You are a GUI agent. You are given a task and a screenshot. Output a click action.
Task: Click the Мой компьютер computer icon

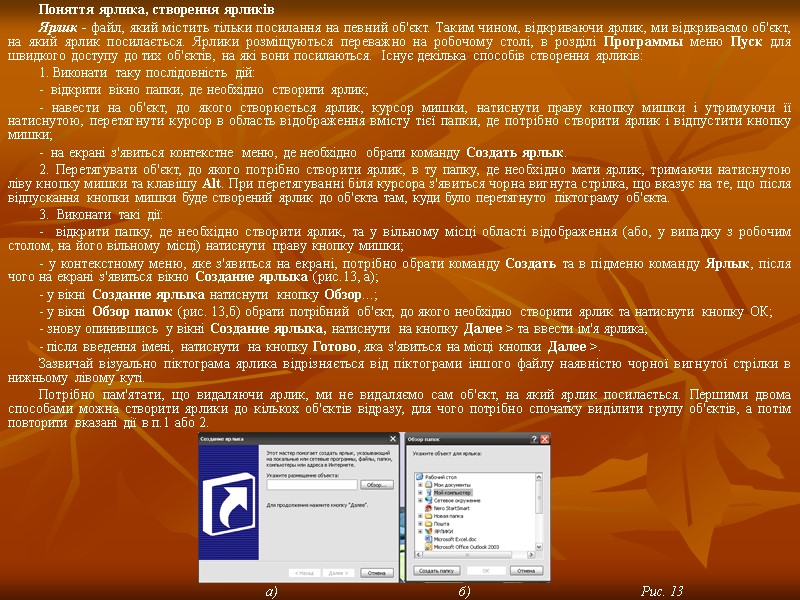[429, 493]
